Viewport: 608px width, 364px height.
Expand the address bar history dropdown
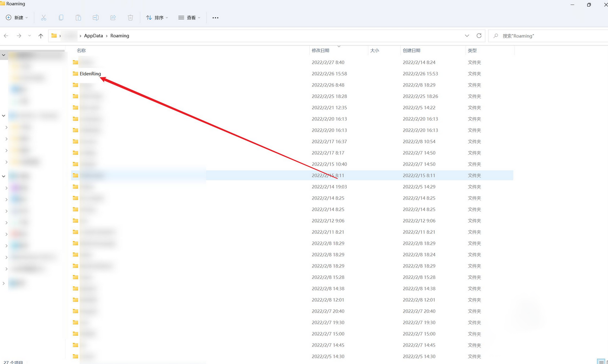tap(467, 36)
